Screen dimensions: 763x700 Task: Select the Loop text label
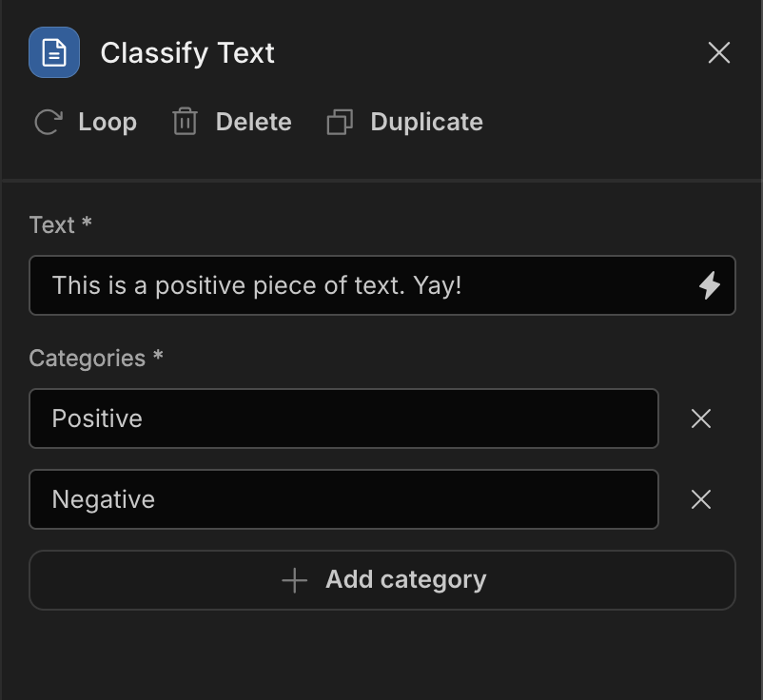tap(108, 122)
